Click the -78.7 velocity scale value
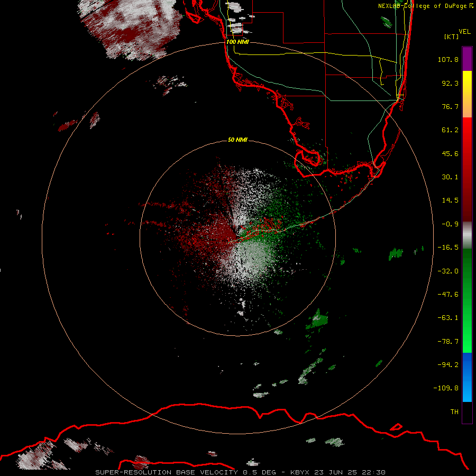This screenshot has height=476, width=476. pos(448,342)
